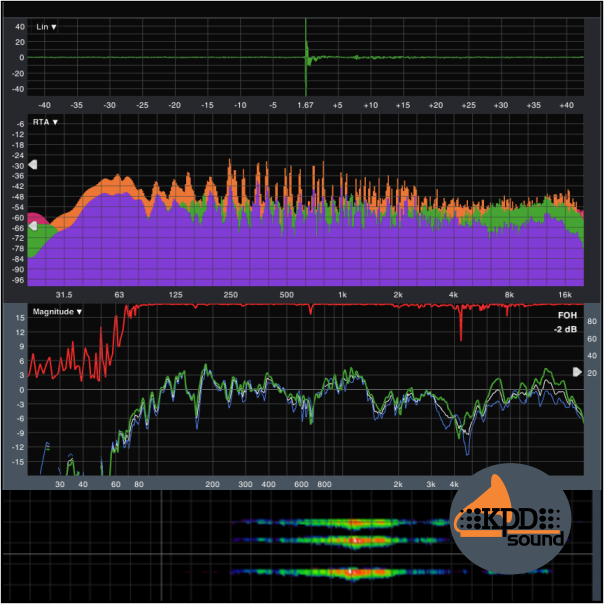The width and height of the screenshot is (604, 604).
Task: Click the FOH trace label
Action: click(567, 315)
